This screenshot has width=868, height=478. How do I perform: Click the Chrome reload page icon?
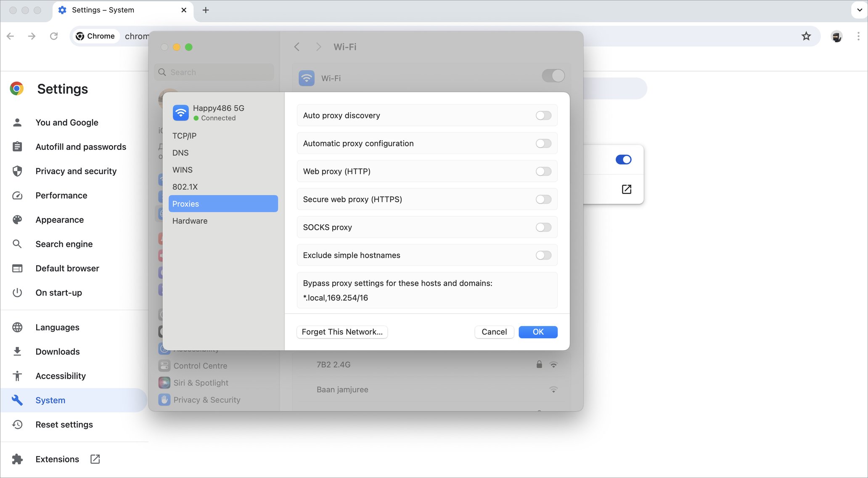point(54,36)
